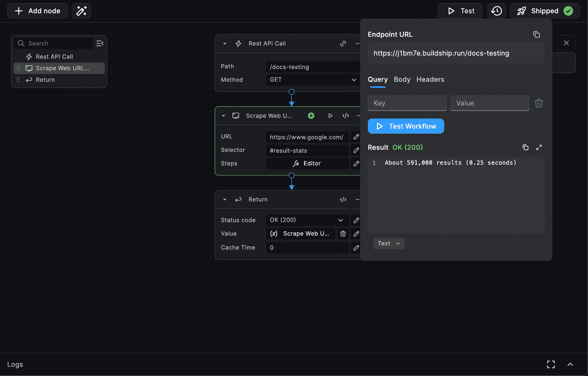Viewport: 588px width, 376px height.
Task: View code of the Scrape Web URL node
Action: [345, 116]
